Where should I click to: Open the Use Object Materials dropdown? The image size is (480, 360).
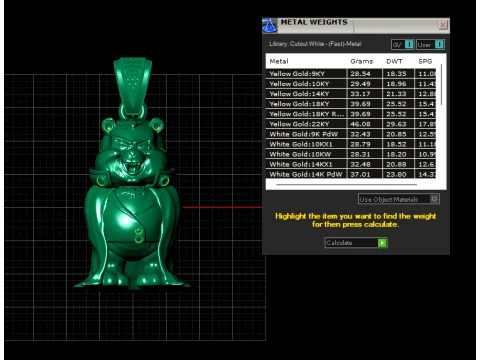coord(399,199)
